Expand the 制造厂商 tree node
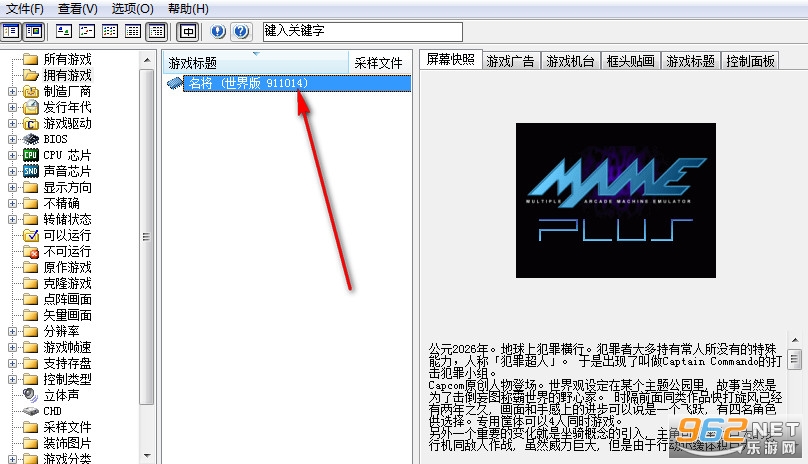The image size is (808, 464). (12, 92)
